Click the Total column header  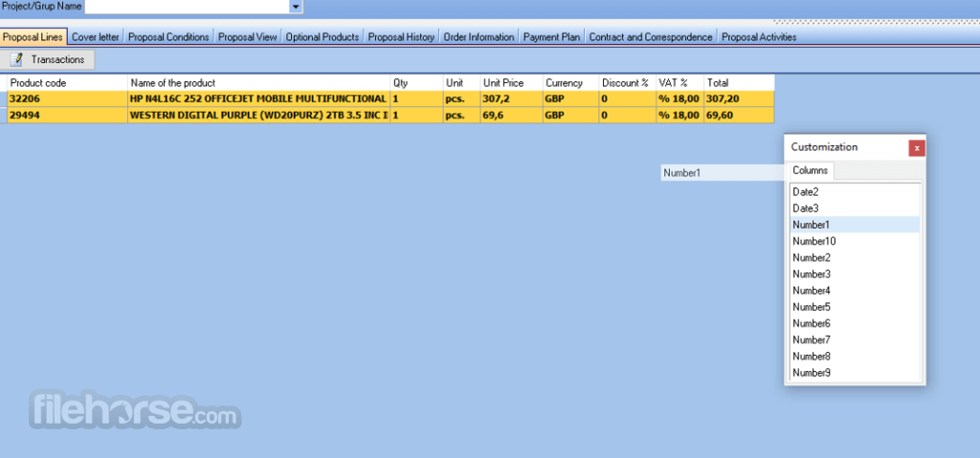click(x=740, y=82)
